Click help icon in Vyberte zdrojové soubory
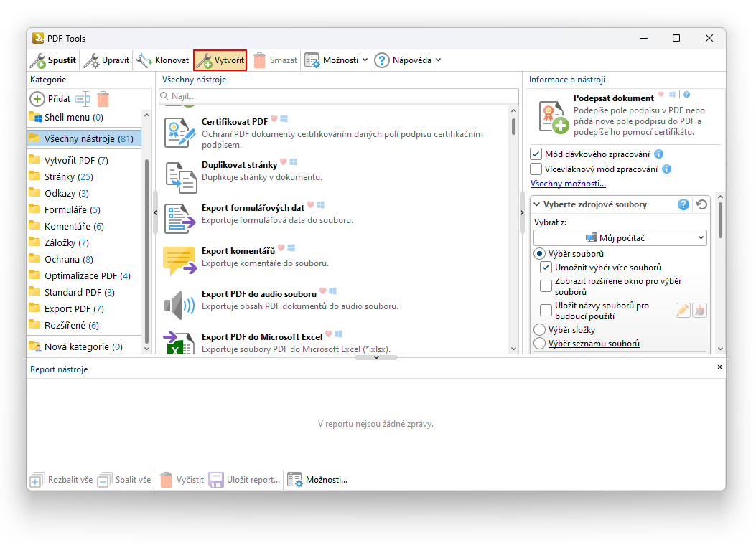This screenshot has height=543, width=756. point(683,204)
